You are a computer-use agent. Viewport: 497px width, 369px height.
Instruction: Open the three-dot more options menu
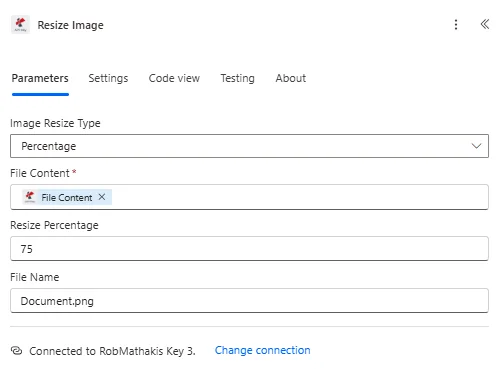[456, 25]
